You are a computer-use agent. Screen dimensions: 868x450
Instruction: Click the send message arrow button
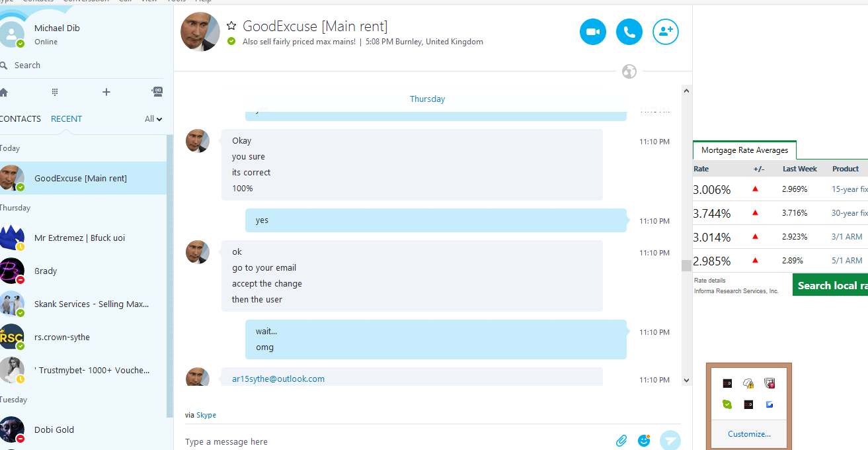670,441
